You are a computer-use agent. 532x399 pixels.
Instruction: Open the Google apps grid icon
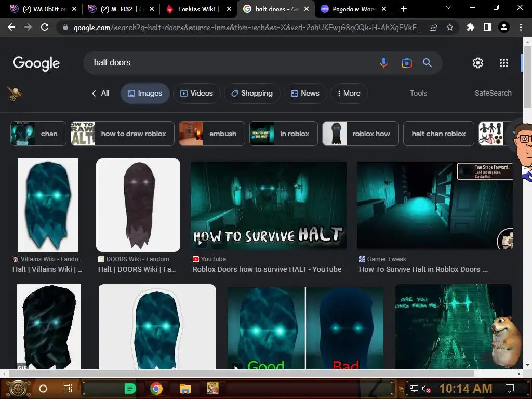[504, 63]
